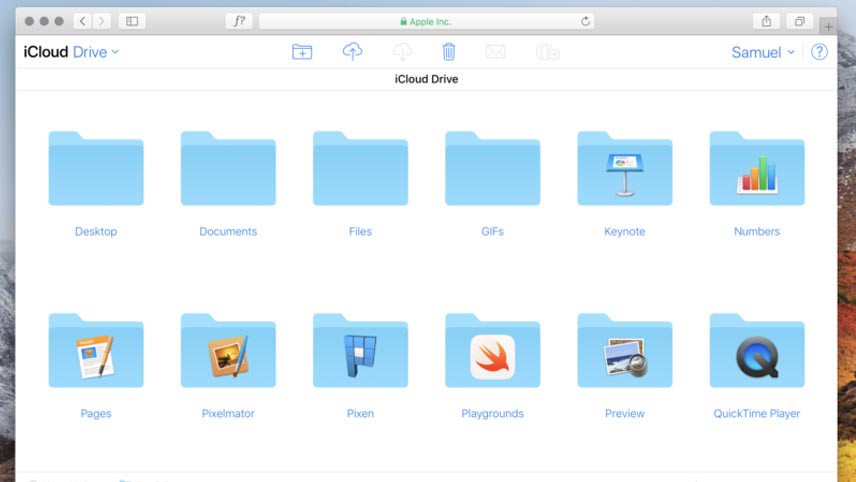Open the Pages folder icon
Viewport: 856px width, 482px height.
[96, 350]
